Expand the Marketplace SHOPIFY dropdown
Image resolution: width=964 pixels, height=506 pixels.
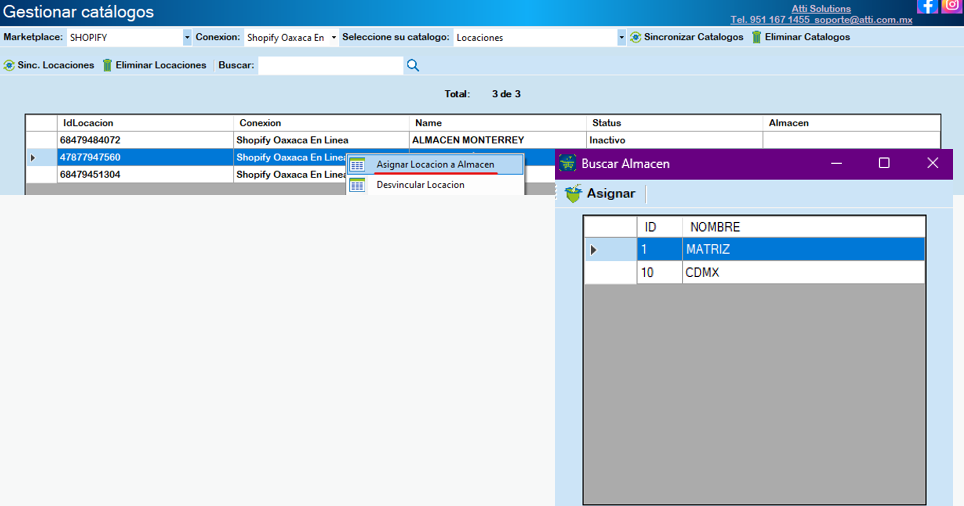coord(187,37)
